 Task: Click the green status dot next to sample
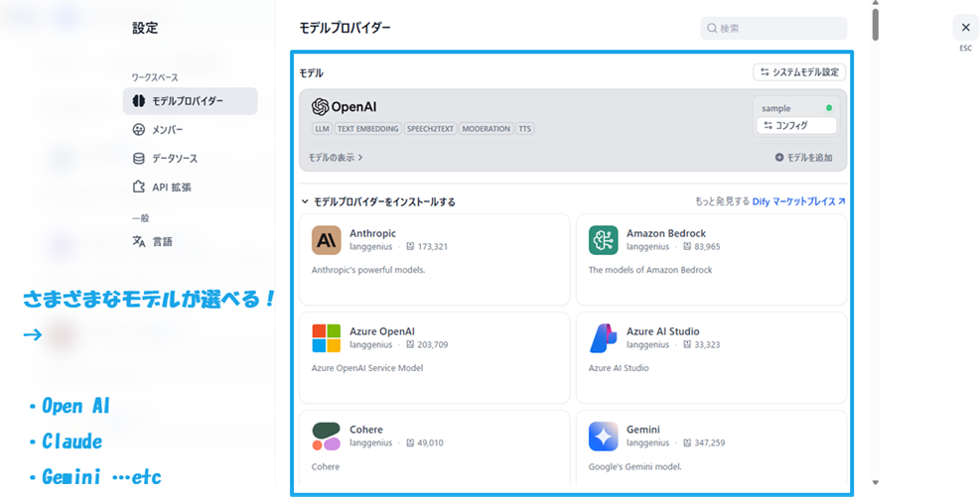(x=829, y=108)
